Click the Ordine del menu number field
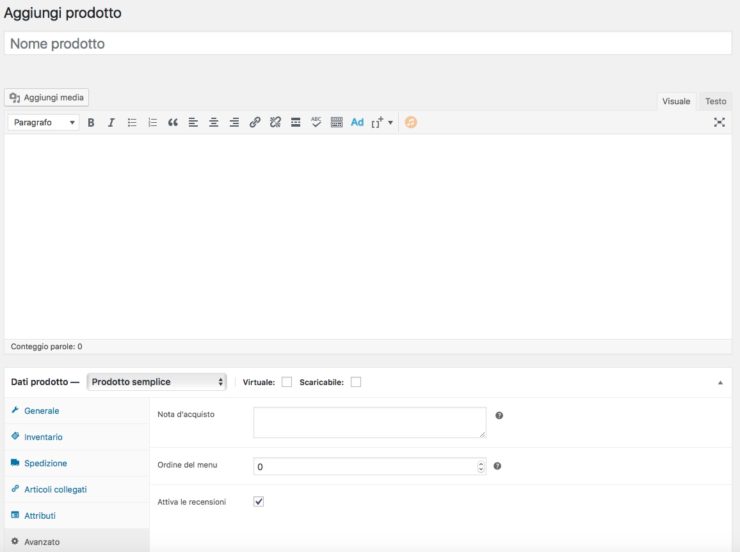The height and width of the screenshot is (552, 740). [370, 467]
